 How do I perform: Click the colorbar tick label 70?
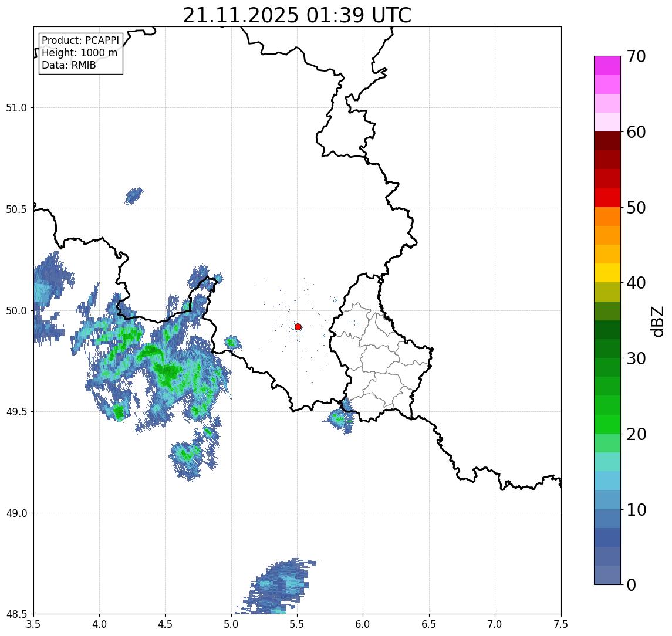click(x=636, y=56)
